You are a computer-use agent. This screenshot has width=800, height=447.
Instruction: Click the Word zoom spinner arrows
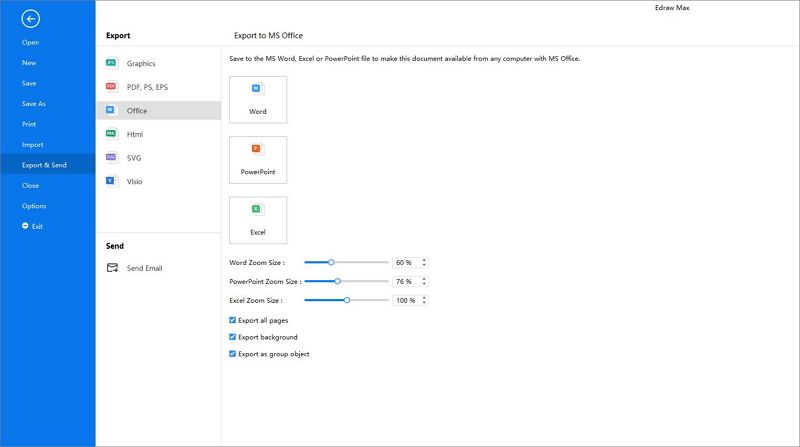point(424,262)
